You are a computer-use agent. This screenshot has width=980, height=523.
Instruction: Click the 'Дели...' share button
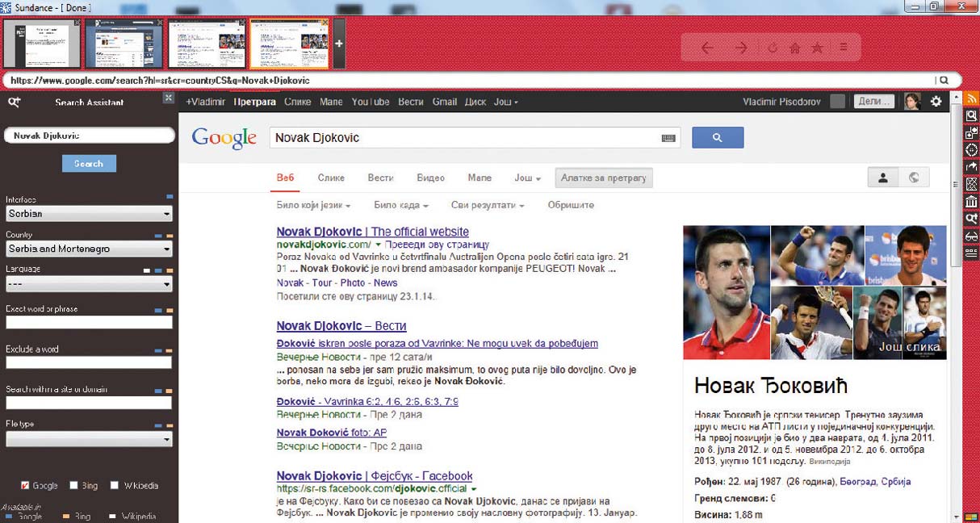coord(875,102)
